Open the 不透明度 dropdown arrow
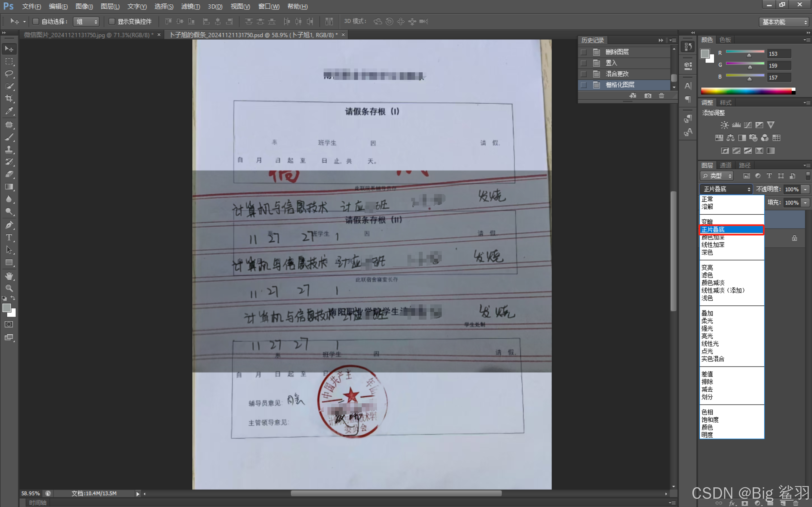The height and width of the screenshot is (507, 812). 805,190
